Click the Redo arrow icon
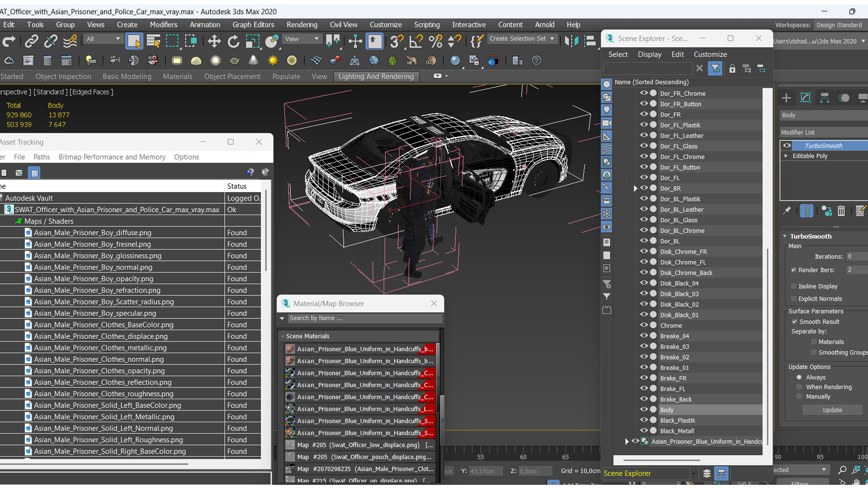868x488 pixels. [9, 41]
